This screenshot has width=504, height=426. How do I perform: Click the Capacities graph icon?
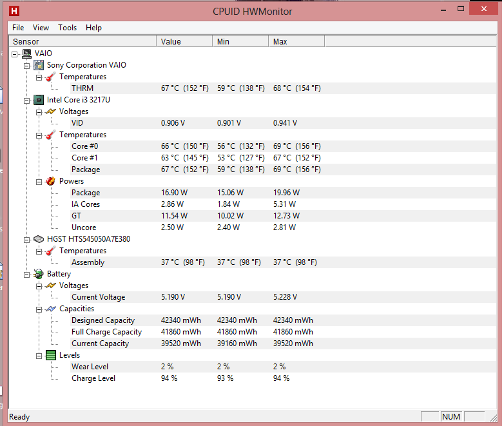coord(51,309)
